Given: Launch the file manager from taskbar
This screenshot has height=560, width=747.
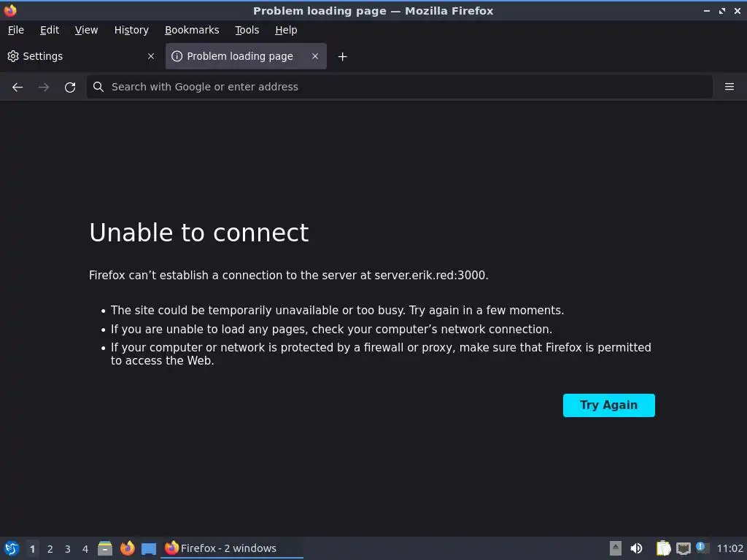Looking at the screenshot, I should 105,548.
